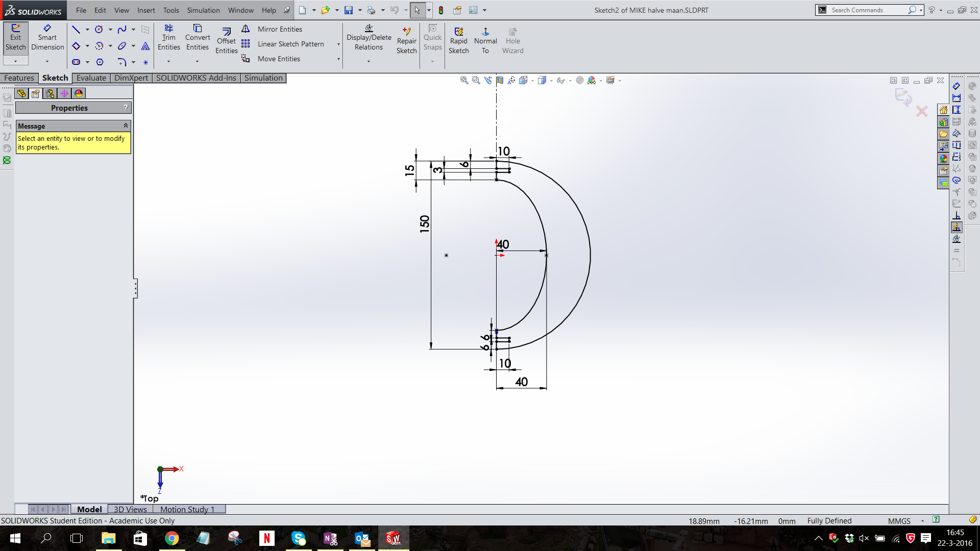Open the File menu
This screenshot has height=551, width=980.
[81, 10]
